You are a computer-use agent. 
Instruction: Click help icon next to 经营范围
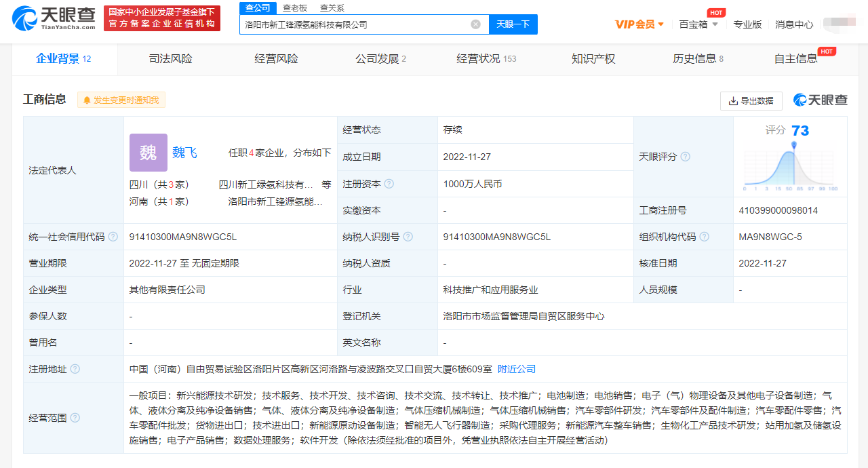tap(75, 418)
